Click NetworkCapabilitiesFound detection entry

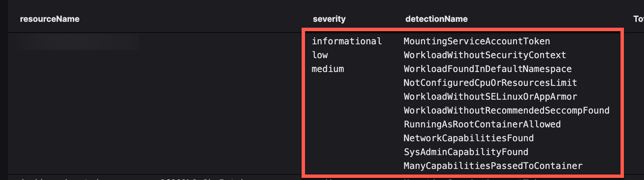coord(469,138)
